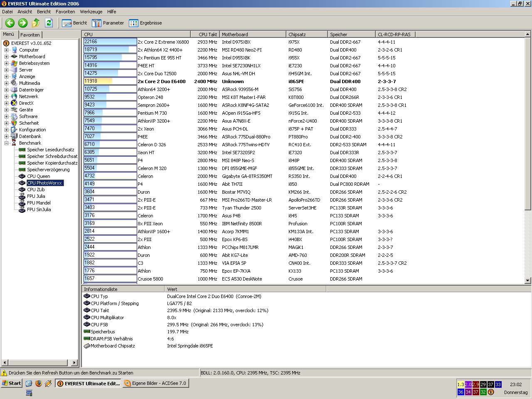Screen dimensions: 532x399
Task: Expand the Netzwerk tree node
Action: (x=6, y=96)
